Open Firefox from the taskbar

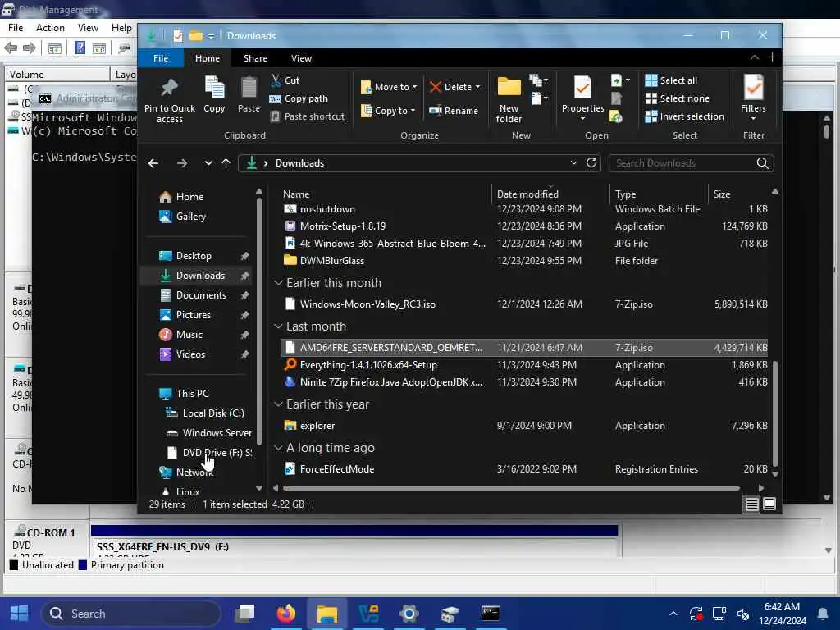tap(286, 614)
